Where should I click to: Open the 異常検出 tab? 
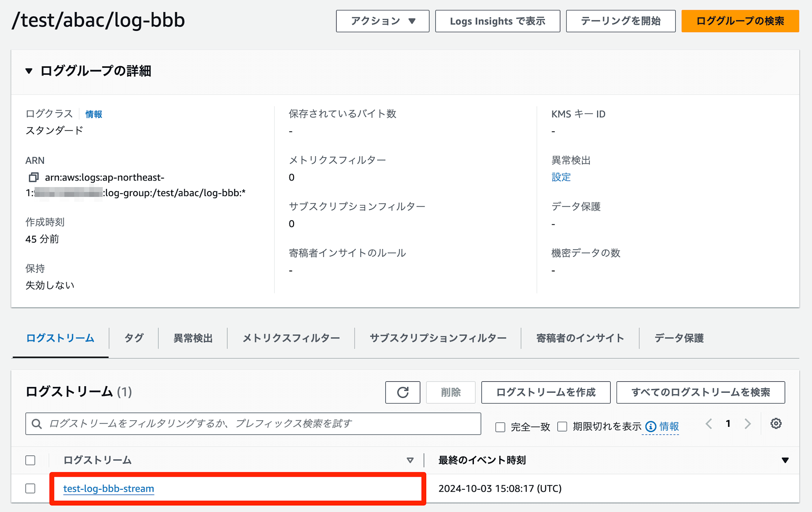193,338
